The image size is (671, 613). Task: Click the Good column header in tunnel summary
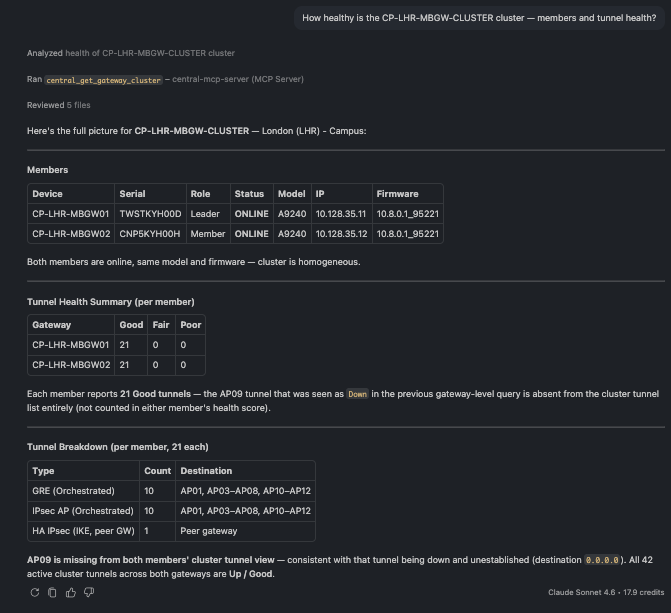131,324
